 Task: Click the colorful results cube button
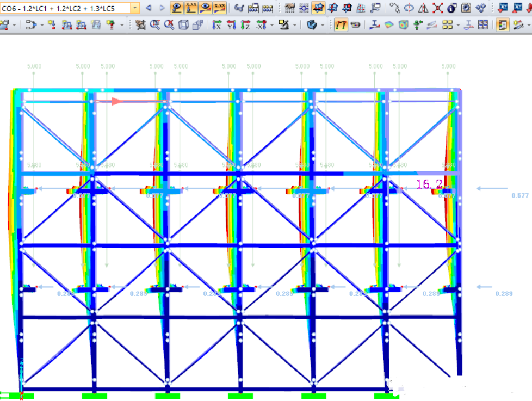coord(403,25)
